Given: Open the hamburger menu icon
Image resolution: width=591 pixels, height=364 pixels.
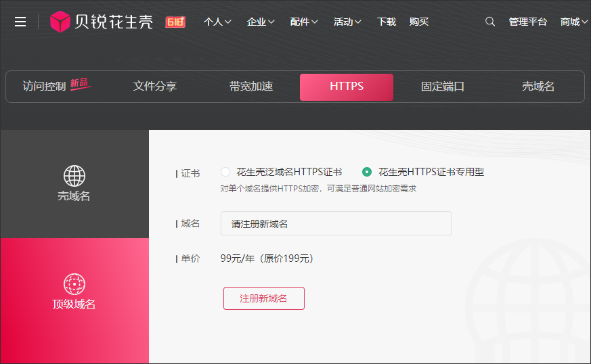Looking at the screenshot, I should [x=20, y=22].
